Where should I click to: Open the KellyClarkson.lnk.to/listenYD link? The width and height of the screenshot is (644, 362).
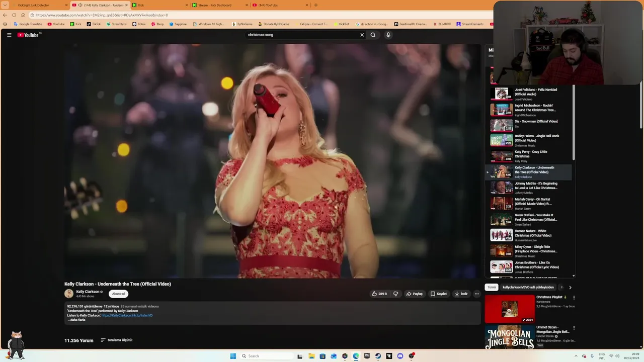coord(127,315)
